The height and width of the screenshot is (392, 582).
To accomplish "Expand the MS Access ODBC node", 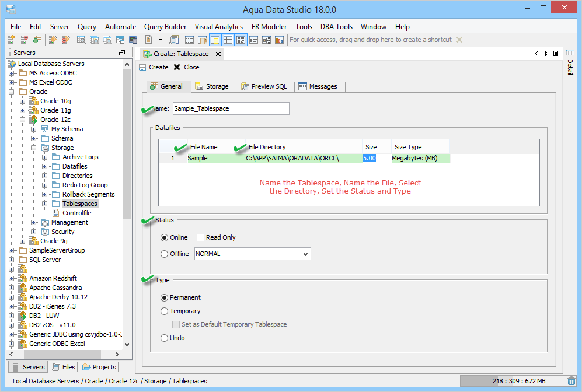I will [12, 73].
